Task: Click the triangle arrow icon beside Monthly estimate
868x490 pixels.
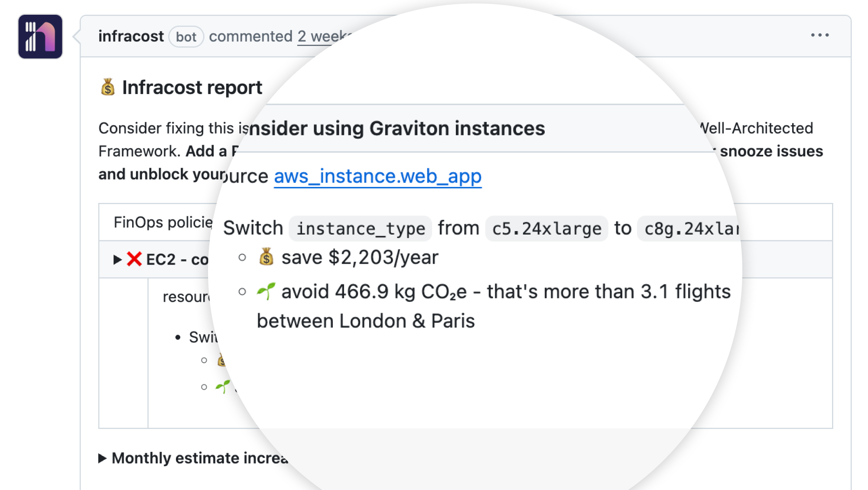Action: 103,458
